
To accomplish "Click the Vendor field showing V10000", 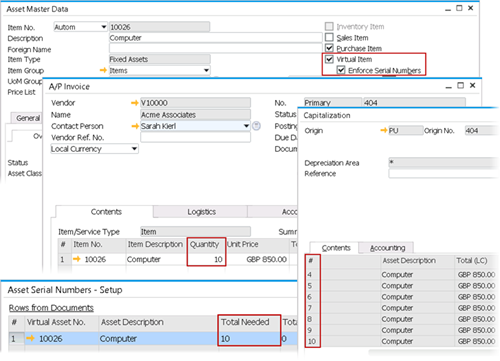I will pos(195,103).
